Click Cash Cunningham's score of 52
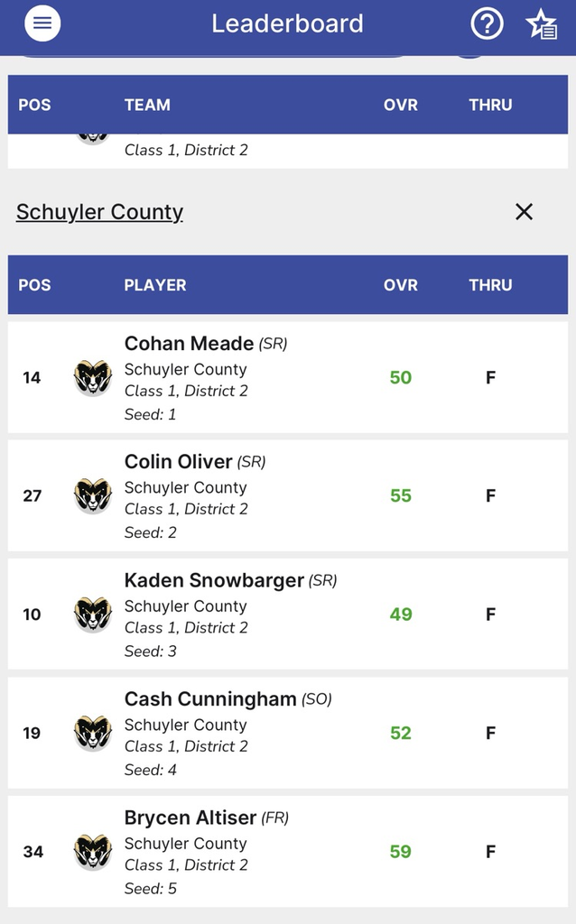The image size is (576, 924). [401, 733]
